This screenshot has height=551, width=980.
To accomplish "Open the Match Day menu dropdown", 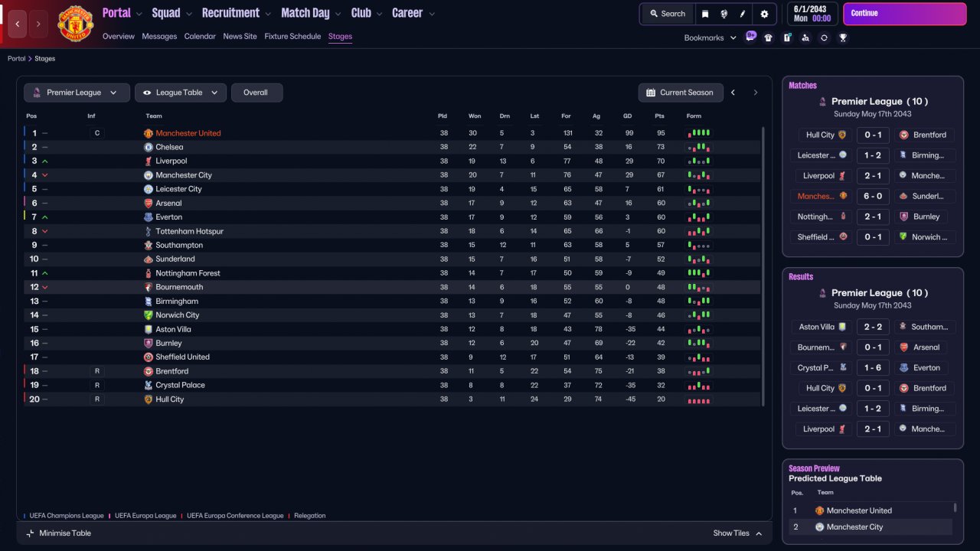I will coord(311,13).
